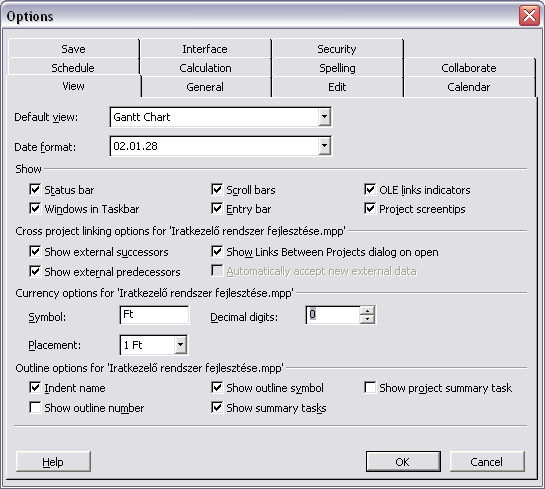Toggle the Status bar checkbox
Viewport: 545px width, 489px height.
click(35, 190)
